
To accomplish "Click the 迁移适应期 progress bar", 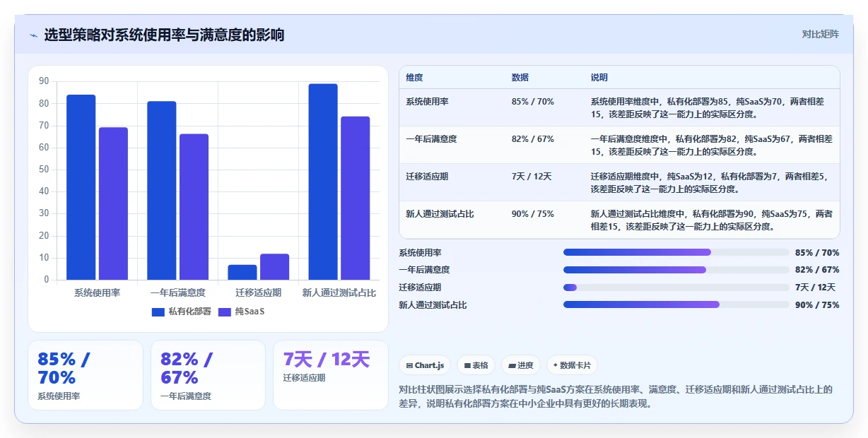I will (676, 288).
